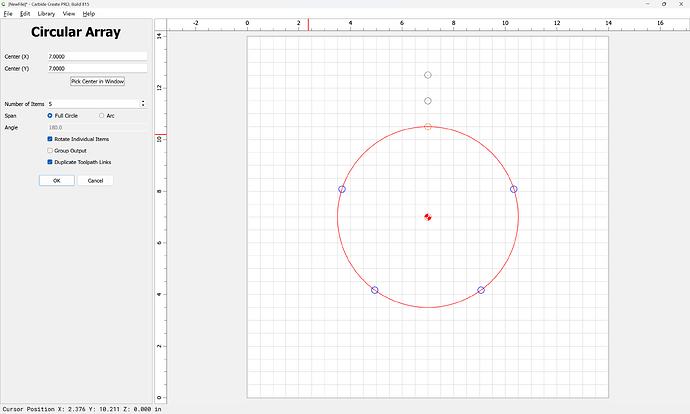
Task: Click the Center (X) input field
Action: point(97,56)
